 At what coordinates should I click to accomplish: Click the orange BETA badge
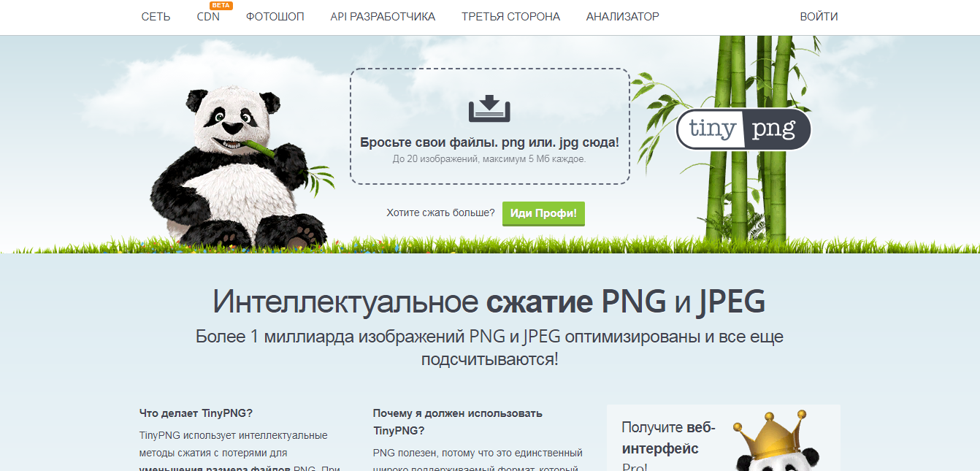click(221, 5)
